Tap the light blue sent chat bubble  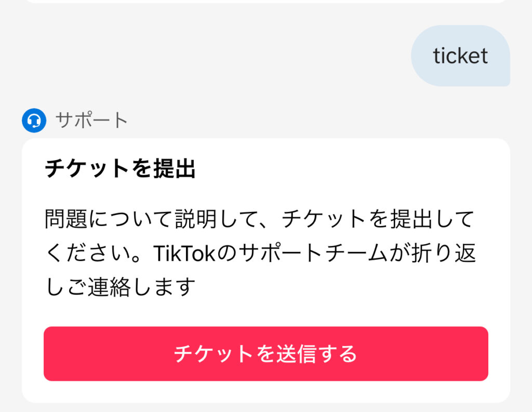click(x=460, y=56)
